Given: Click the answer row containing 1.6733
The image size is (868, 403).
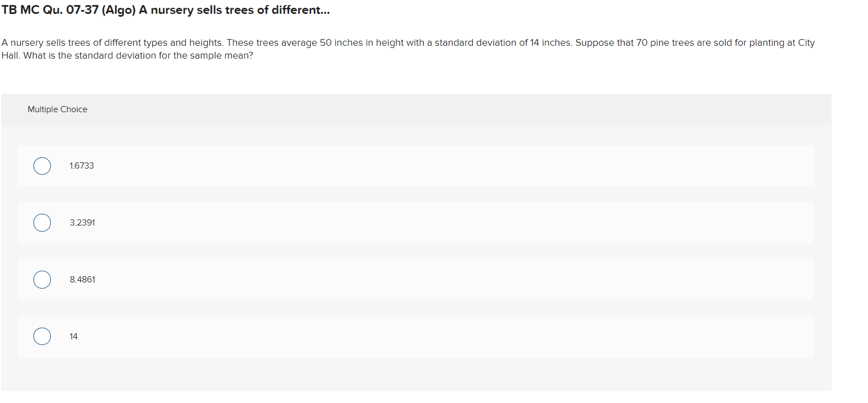Looking at the screenshot, I should pyautogui.click(x=391, y=166).
